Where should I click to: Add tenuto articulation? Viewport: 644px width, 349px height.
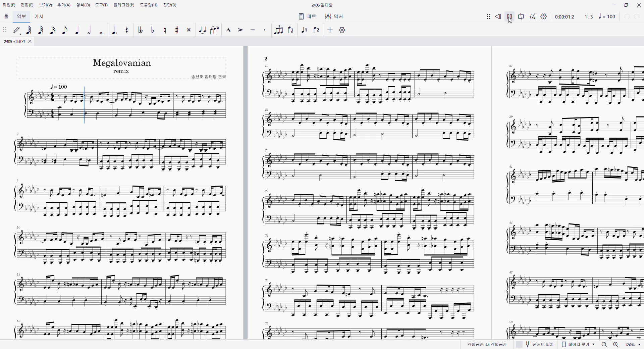[x=252, y=30]
